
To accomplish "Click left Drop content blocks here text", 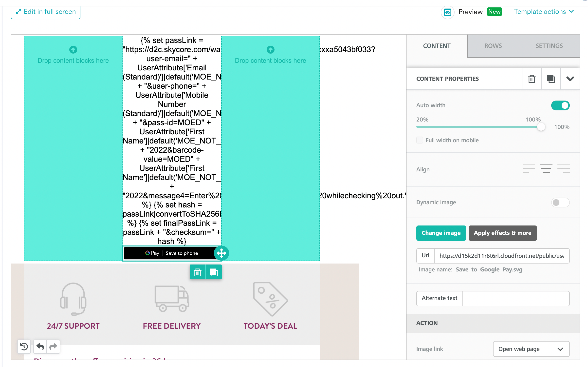I will coord(73,61).
